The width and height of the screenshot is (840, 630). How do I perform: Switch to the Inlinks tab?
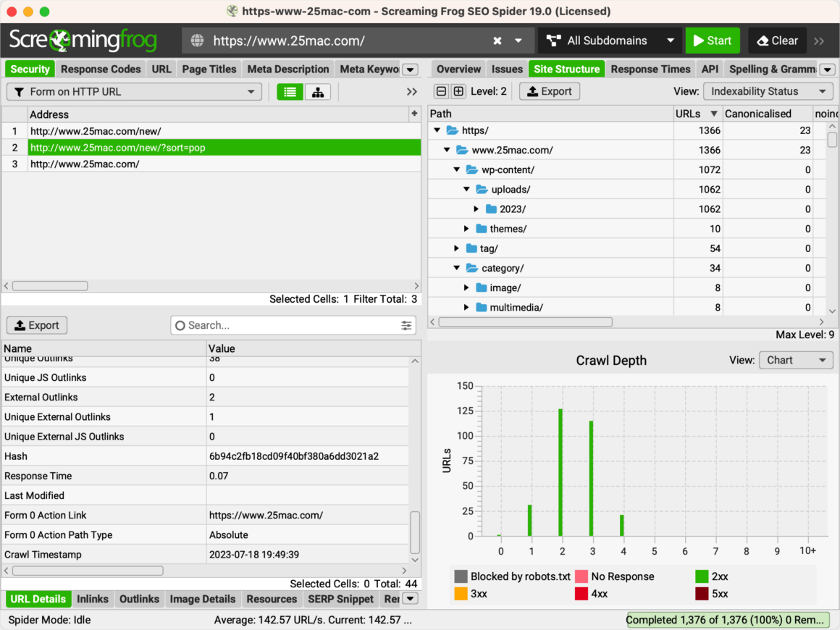92,599
